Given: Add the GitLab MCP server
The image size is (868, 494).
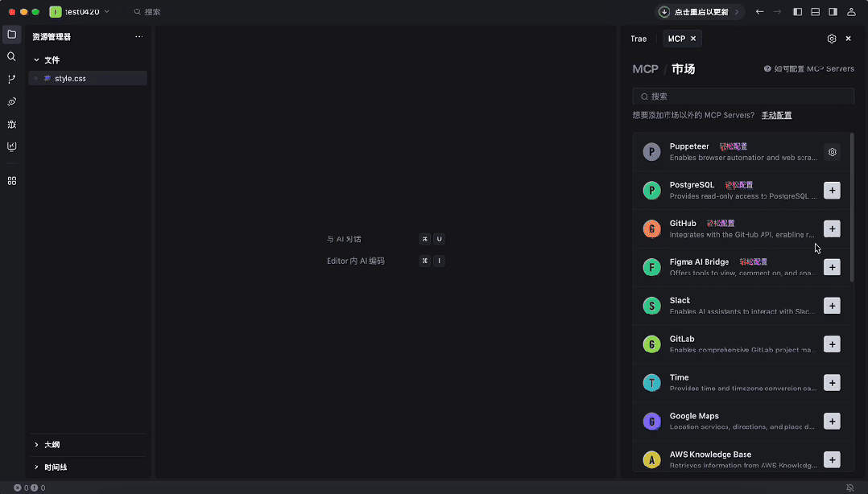Looking at the screenshot, I should [832, 344].
